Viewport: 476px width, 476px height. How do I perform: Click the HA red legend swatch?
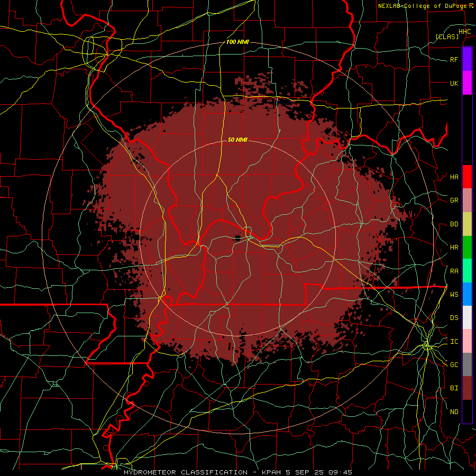pyautogui.click(x=467, y=177)
